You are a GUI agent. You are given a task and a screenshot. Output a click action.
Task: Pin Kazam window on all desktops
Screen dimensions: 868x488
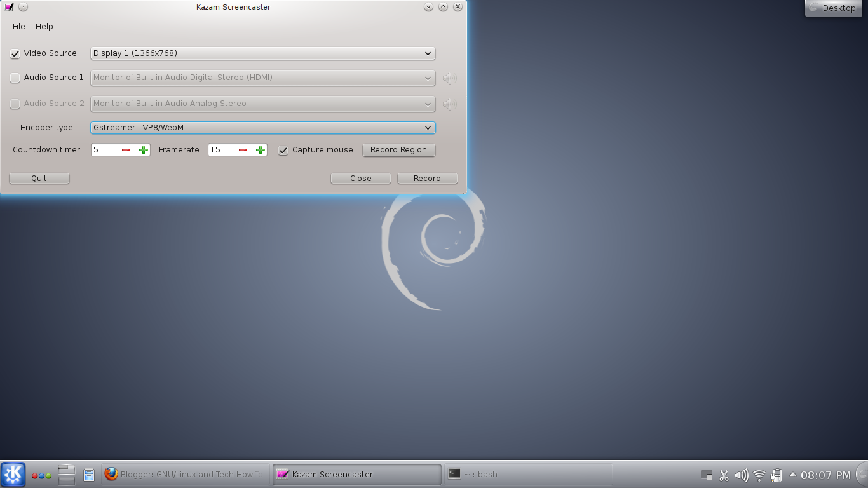23,7
